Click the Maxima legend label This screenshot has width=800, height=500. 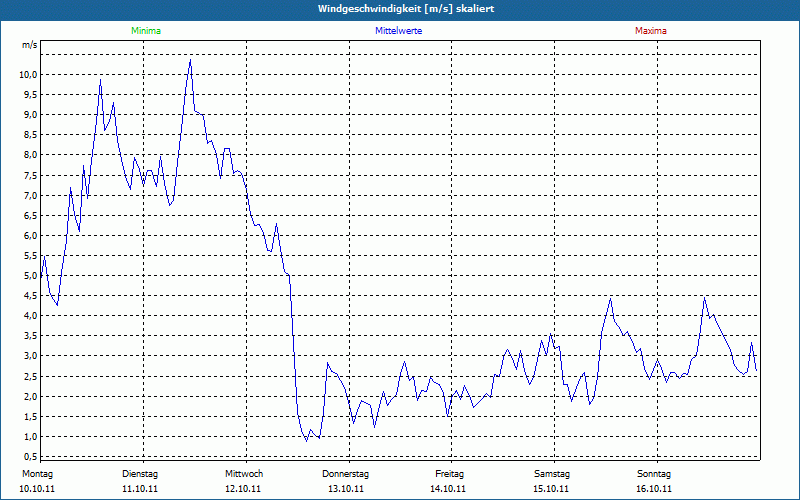click(x=651, y=31)
